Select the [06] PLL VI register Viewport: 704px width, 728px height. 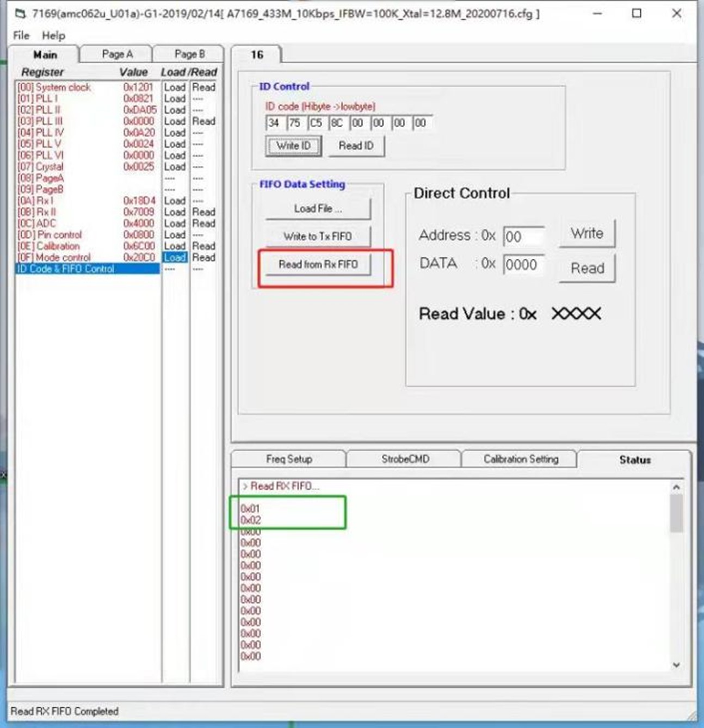point(41,155)
